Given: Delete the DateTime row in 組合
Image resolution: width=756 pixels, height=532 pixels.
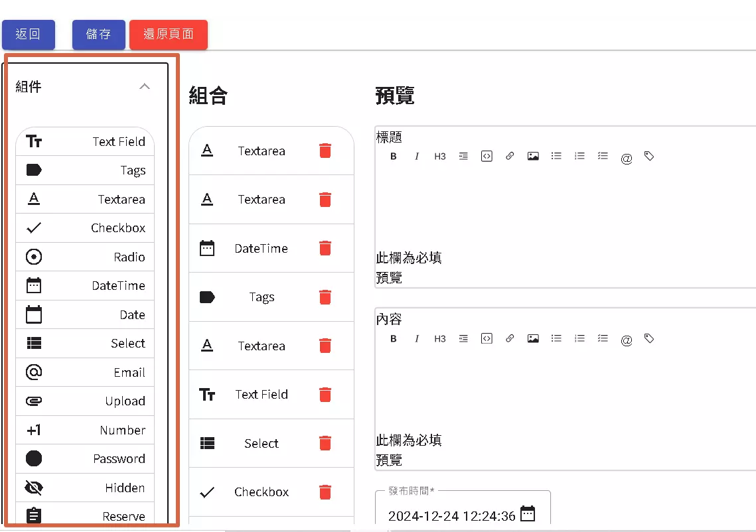Looking at the screenshot, I should (x=325, y=248).
